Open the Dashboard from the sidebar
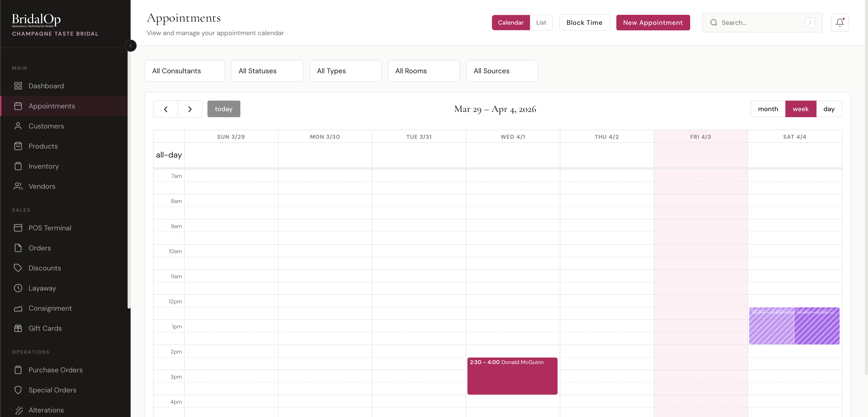Image resolution: width=868 pixels, height=417 pixels. 46,86
